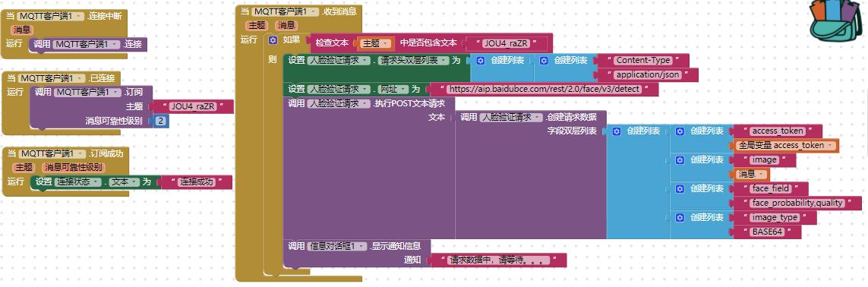
Task: Click the gear of the 创建列表 holding image_type
Action: pyautogui.click(x=680, y=217)
